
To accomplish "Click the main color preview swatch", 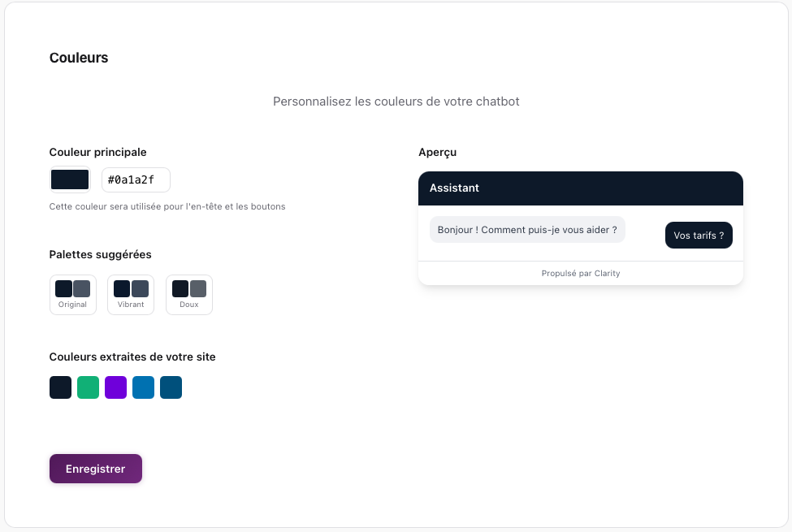I will [69, 179].
